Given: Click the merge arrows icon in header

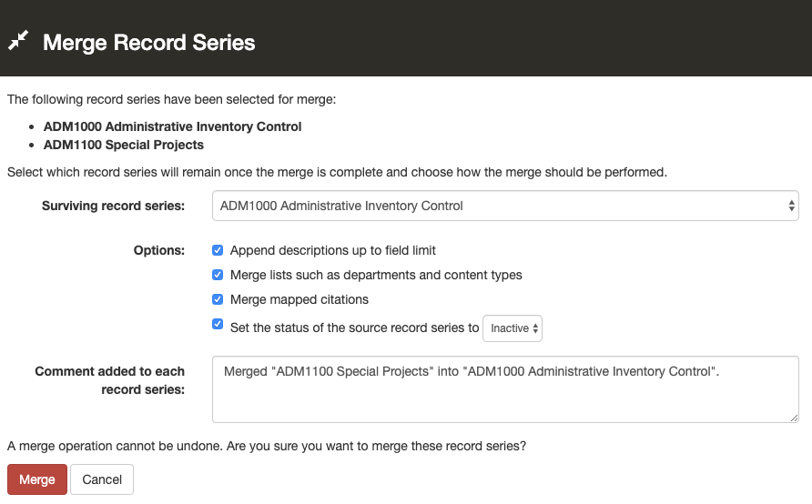Looking at the screenshot, I should pyautogui.click(x=19, y=41).
